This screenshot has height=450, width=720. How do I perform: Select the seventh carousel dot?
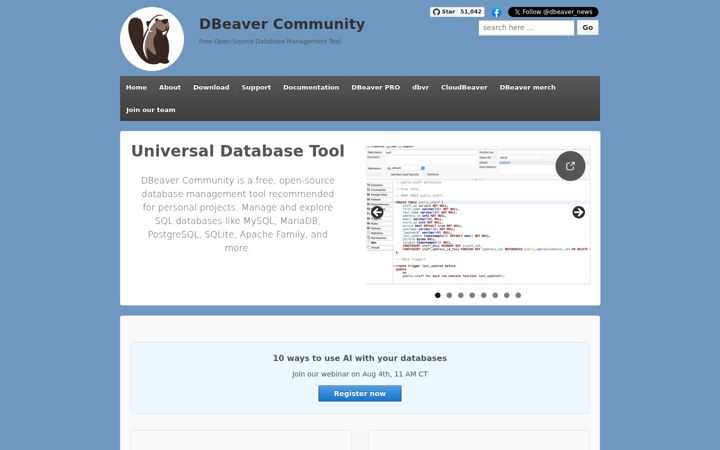tap(506, 295)
